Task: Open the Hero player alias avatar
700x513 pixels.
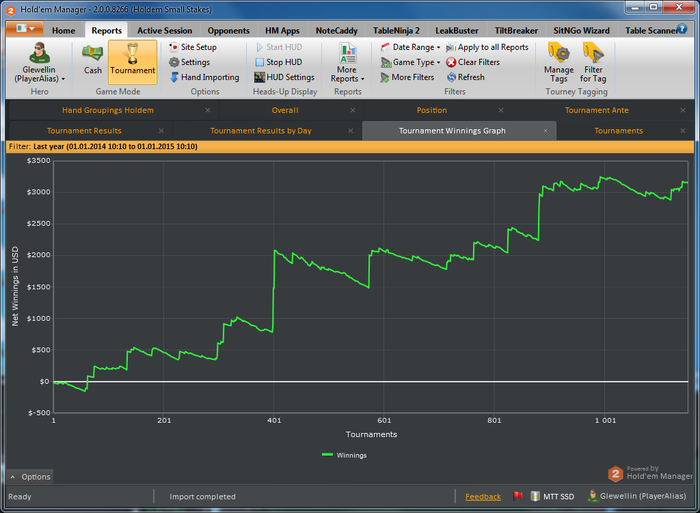Action: pos(39,53)
